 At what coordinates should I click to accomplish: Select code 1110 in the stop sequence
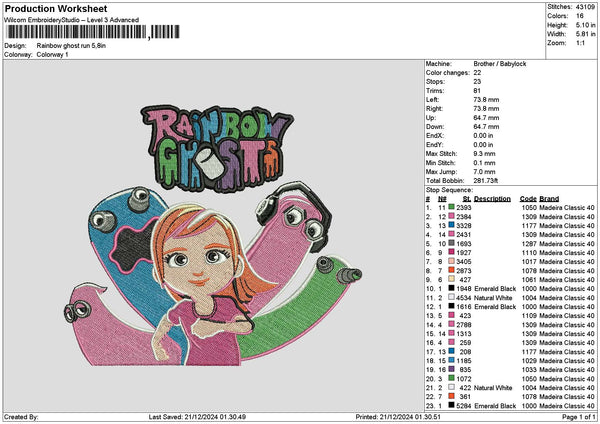click(x=529, y=253)
